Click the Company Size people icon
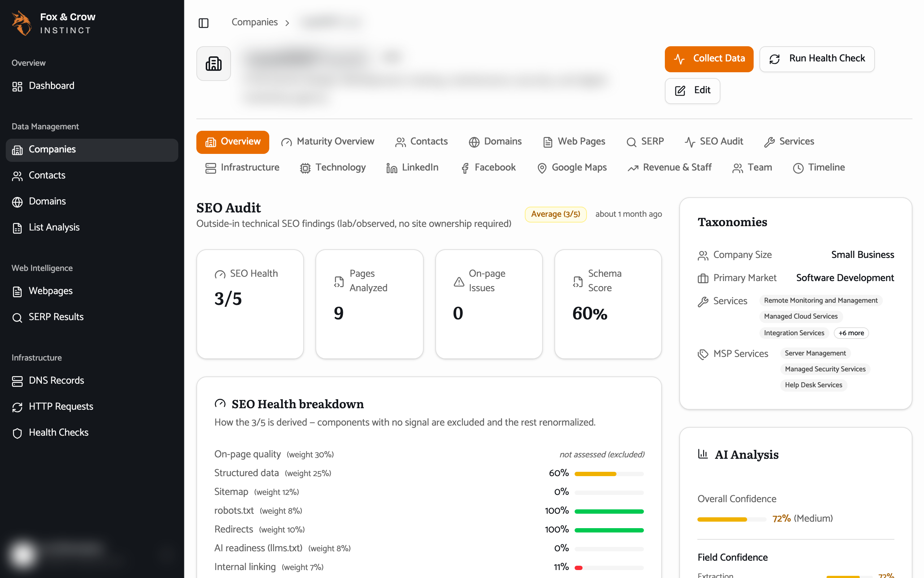 click(702, 256)
